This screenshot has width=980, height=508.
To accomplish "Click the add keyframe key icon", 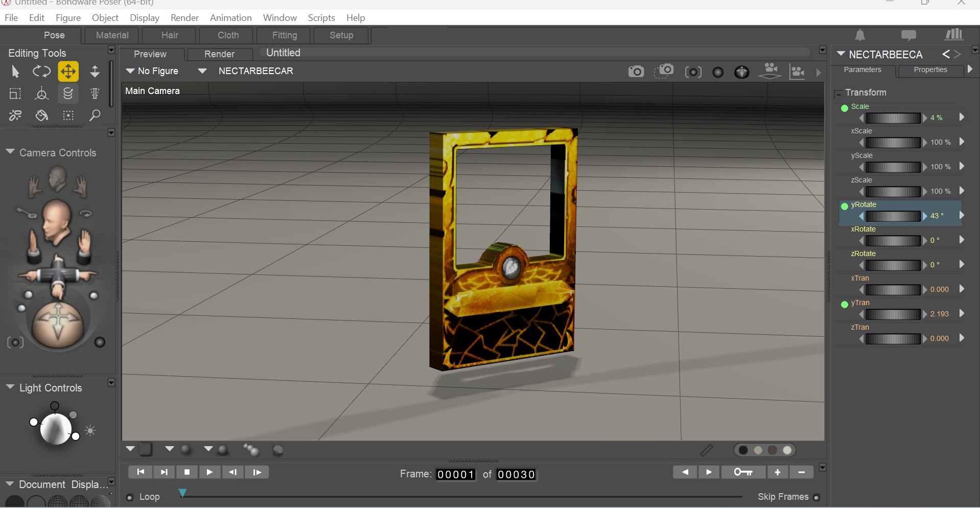I will (x=743, y=472).
